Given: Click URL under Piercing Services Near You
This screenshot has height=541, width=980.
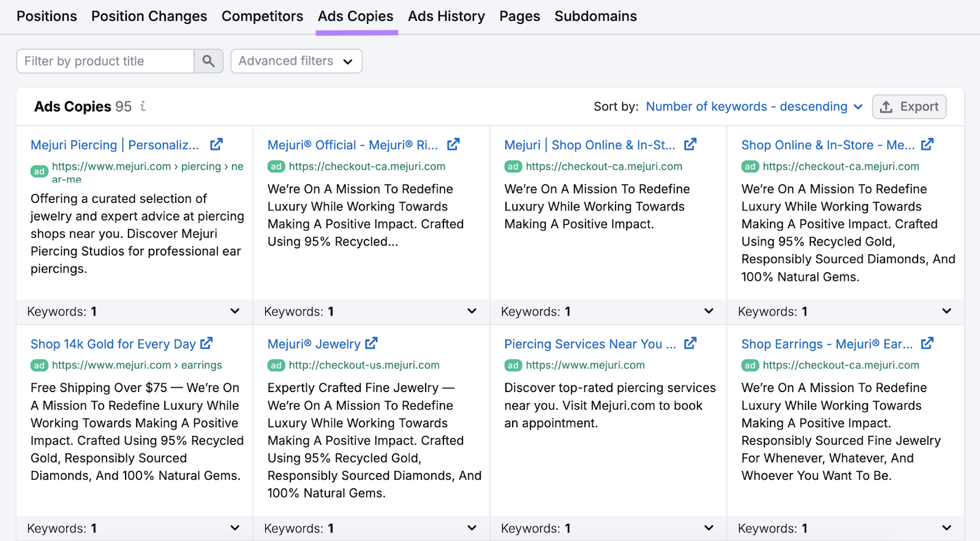Looking at the screenshot, I should [585, 365].
